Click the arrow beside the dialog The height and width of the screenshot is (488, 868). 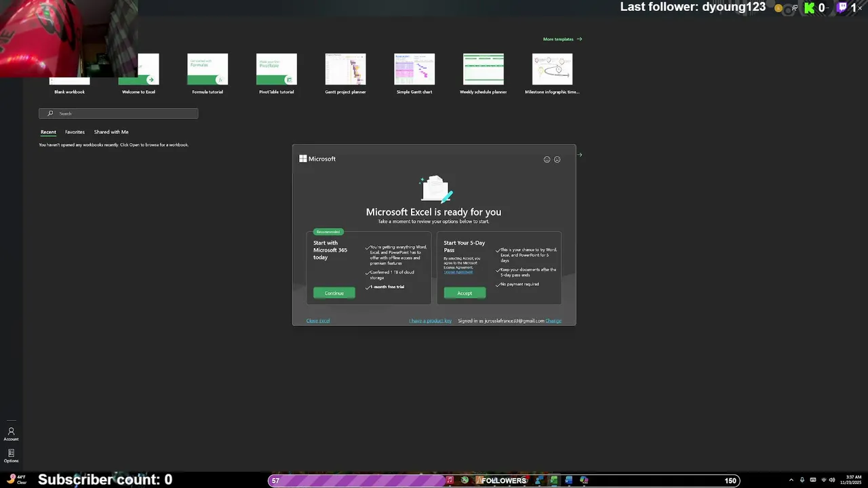[580, 155]
